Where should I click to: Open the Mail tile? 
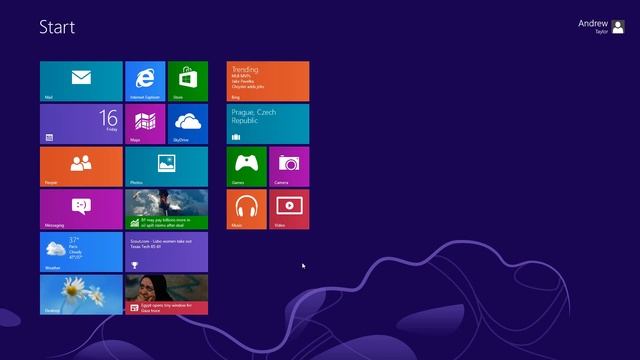coord(81,81)
